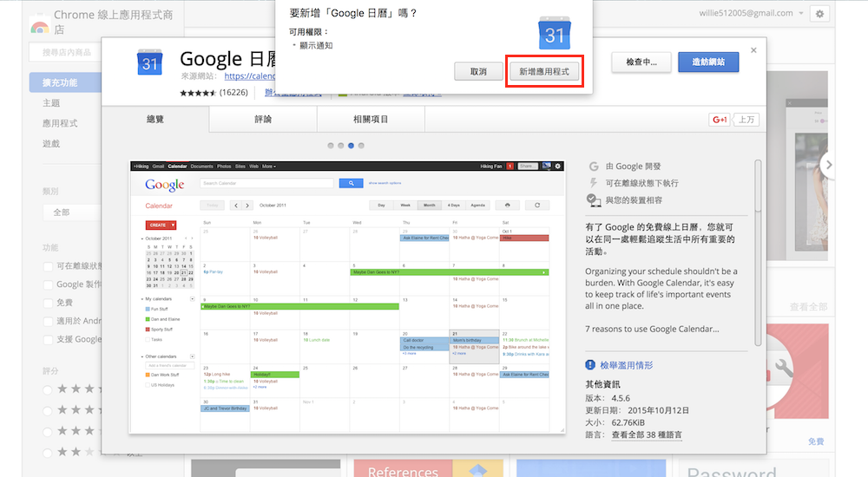
Task: Click the Google Calendar icon in the listing header
Action: pyautogui.click(x=150, y=63)
